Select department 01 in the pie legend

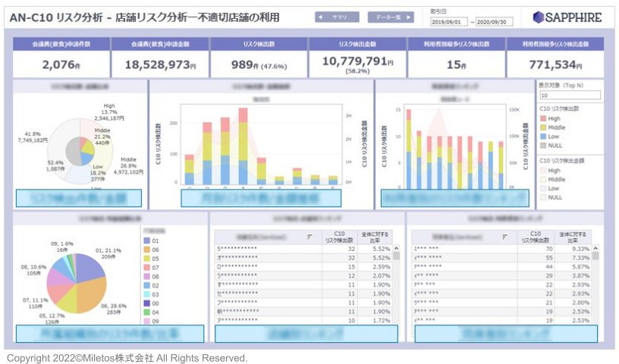click(152, 241)
